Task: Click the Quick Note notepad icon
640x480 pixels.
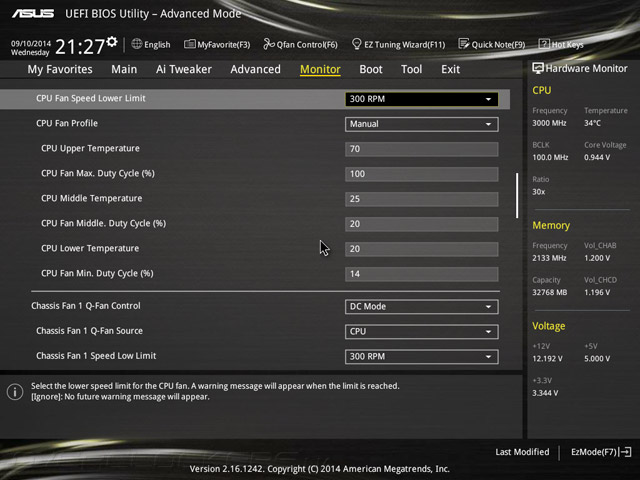Action: tap(464, 44)
